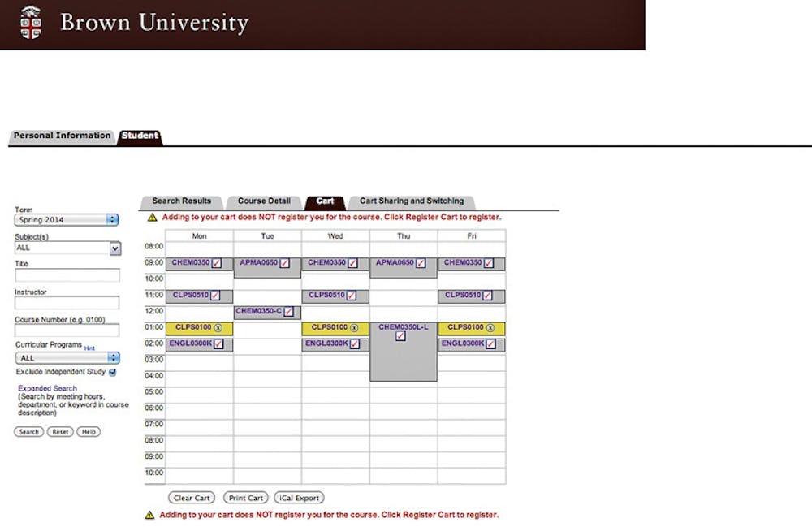Open the Expanded Search link
The width and height of the screenshot is (812, 527).
click(47, 389)
